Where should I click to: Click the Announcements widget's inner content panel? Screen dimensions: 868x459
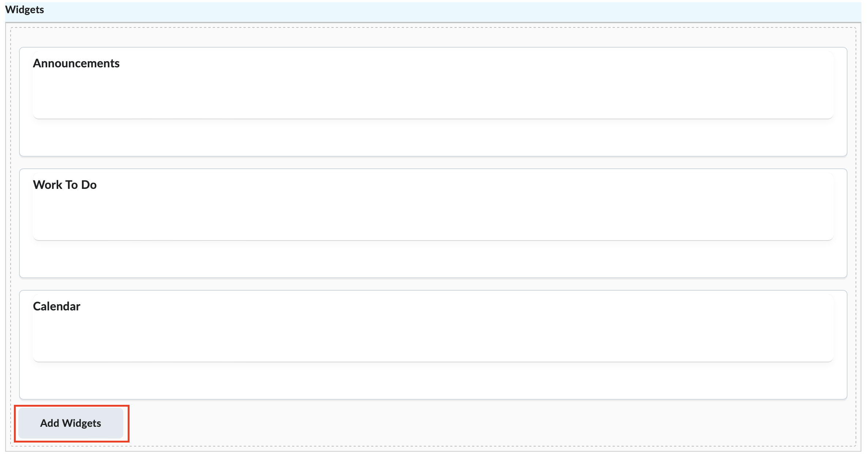pos(433,95)
